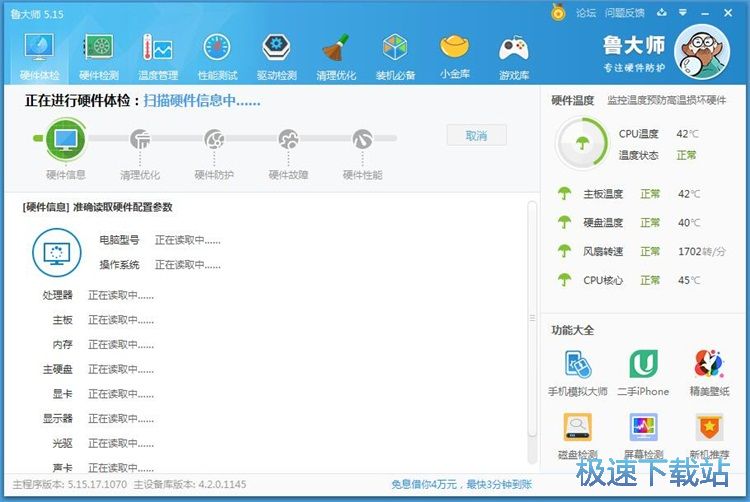Click the CPU核心 umbrella icon
The height and width of the screenshot is (502, 750).
tap(564, 280)
